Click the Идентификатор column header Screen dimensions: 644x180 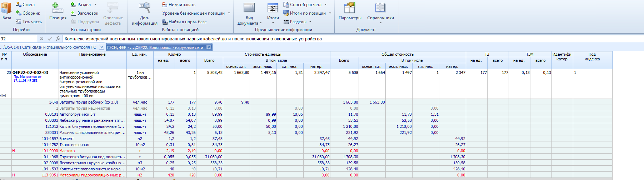click(562, 60)
